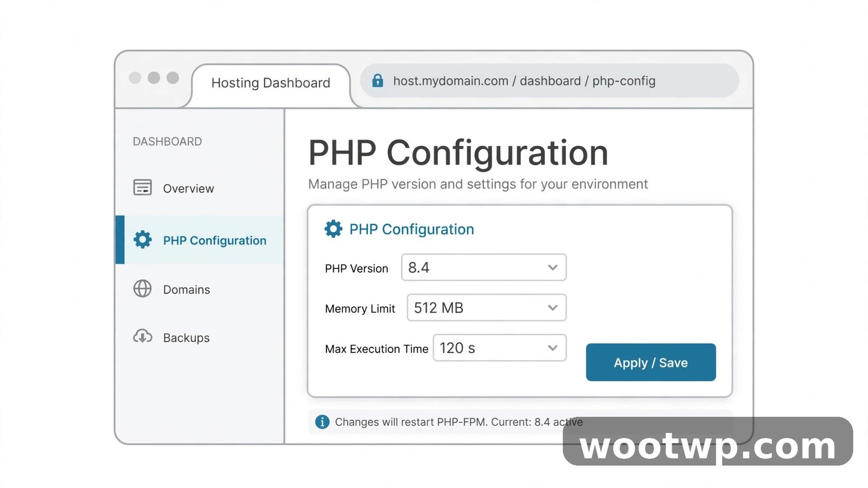Click the PHP Version label
The height and width of the screenshot is (488, 868).
[356, 268]
